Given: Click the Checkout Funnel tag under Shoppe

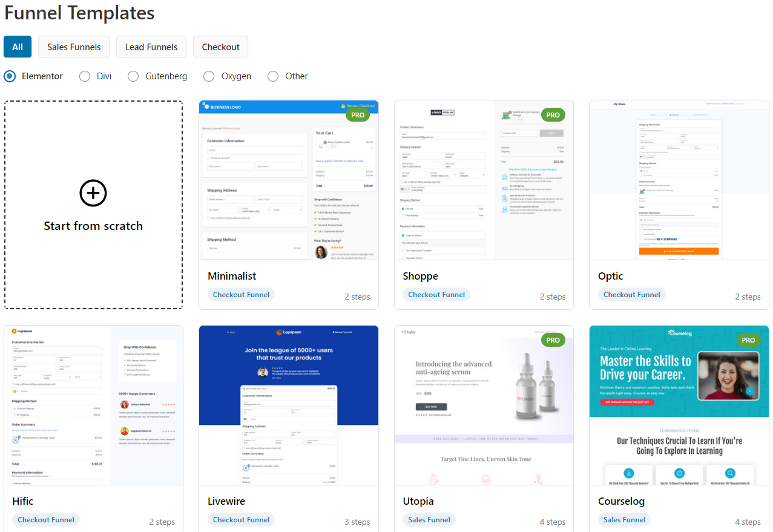Looking at the screenshot, I should pos(436,295).
